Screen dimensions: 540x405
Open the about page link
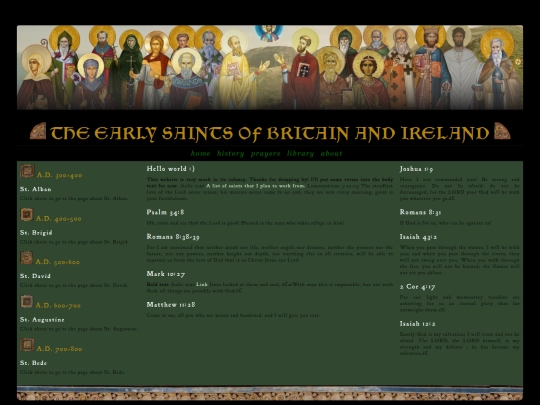[331, 154]
